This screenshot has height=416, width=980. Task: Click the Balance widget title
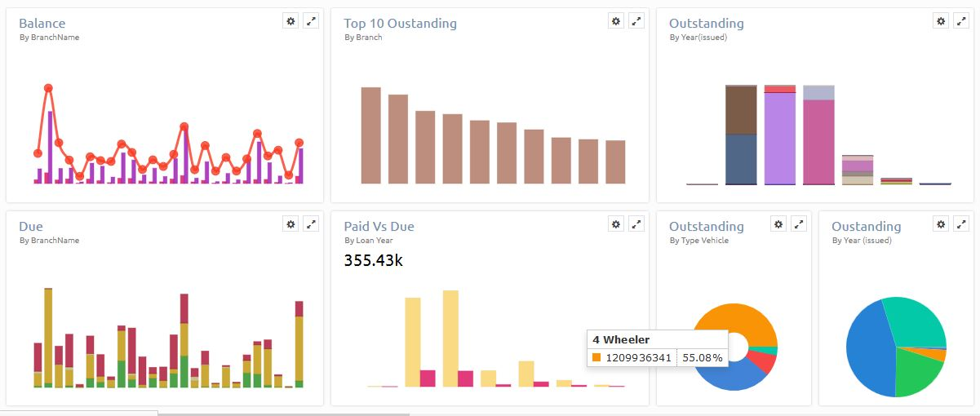coord(42,24)
